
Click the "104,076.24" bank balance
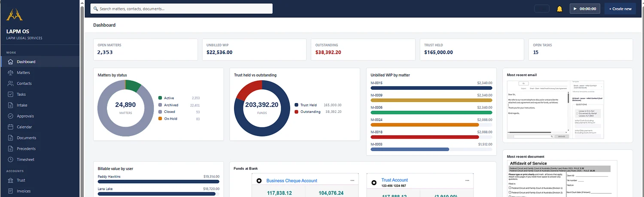point(331,193)
